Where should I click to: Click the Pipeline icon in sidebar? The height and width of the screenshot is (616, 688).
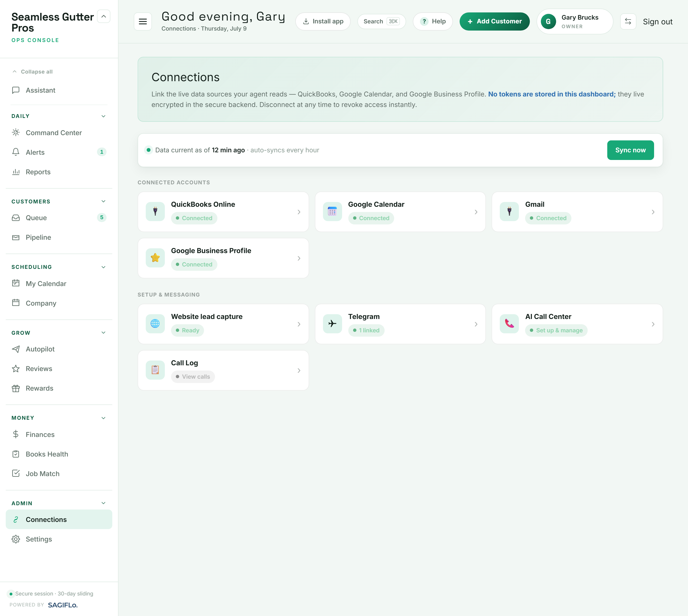(x=16, y=237)
